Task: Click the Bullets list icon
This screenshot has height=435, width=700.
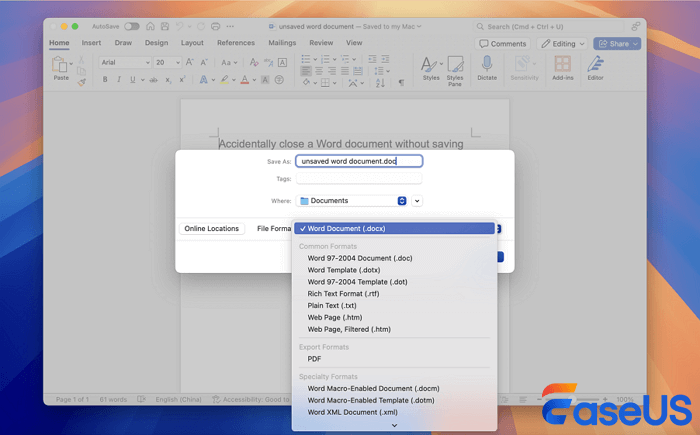Action: [306, 59]
